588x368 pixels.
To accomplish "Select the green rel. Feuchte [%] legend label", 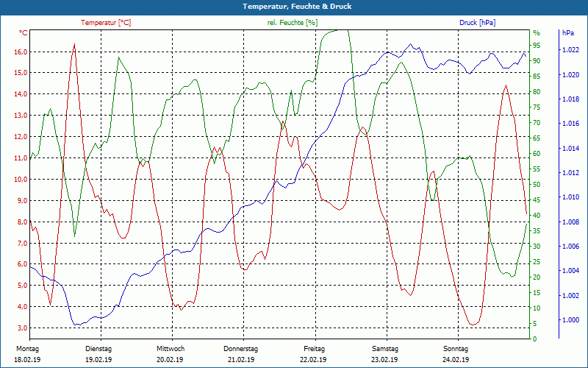I will pyautogui.click(x=292, y=23).
